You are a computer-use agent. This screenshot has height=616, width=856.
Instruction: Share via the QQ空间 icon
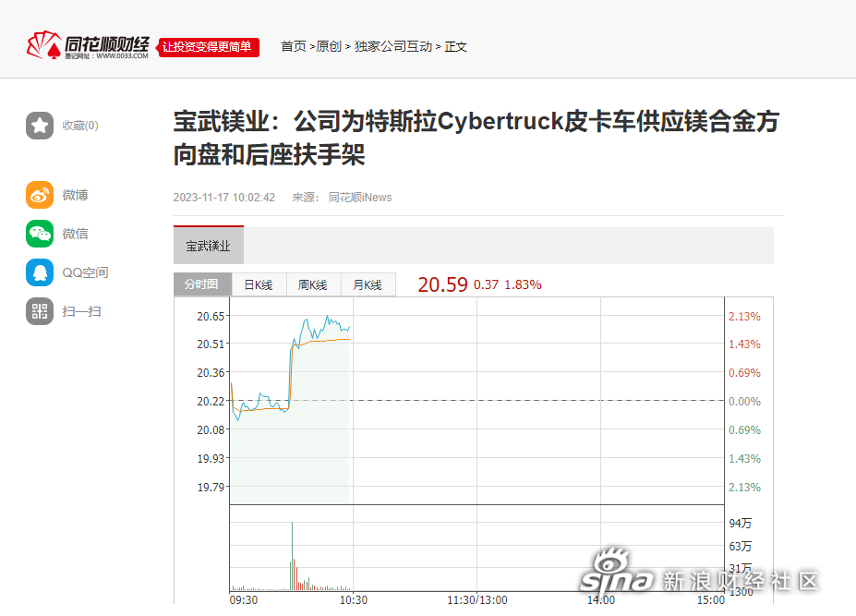40,272
